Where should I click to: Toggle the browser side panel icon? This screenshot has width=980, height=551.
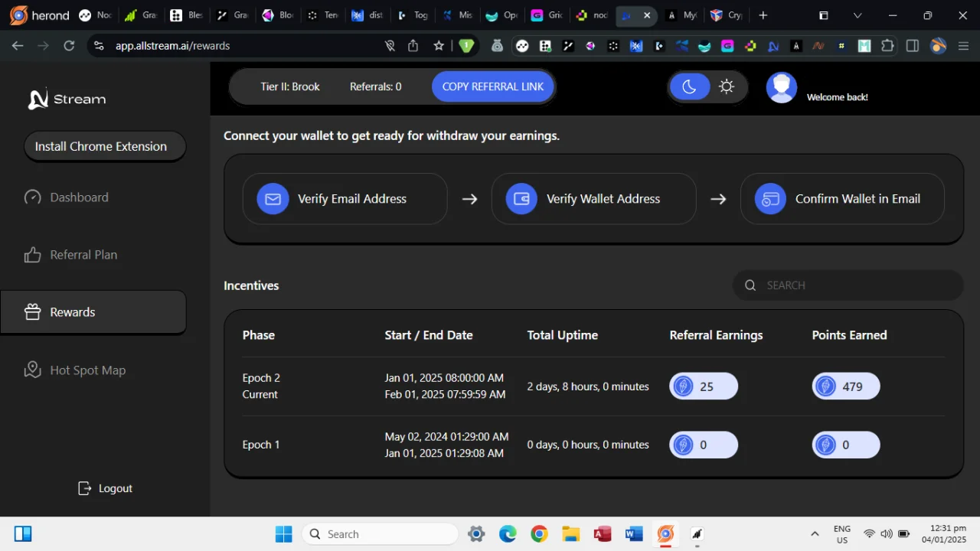pos(912,46)
